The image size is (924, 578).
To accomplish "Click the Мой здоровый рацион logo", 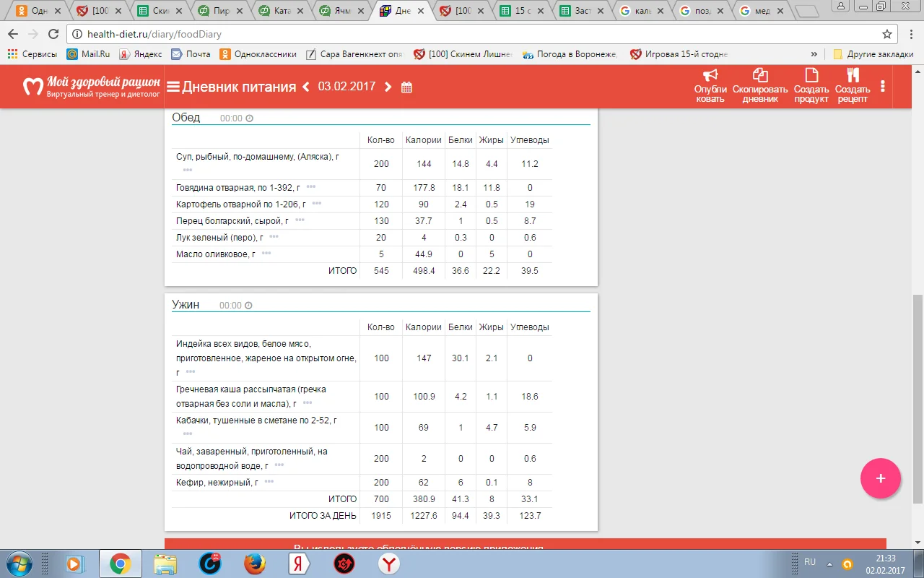I will coord(92,87).
